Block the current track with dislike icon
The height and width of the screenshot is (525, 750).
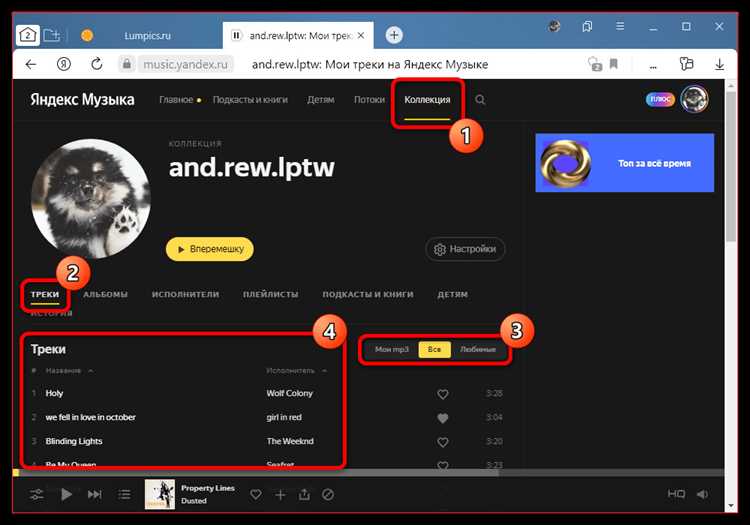pos(328,495)
